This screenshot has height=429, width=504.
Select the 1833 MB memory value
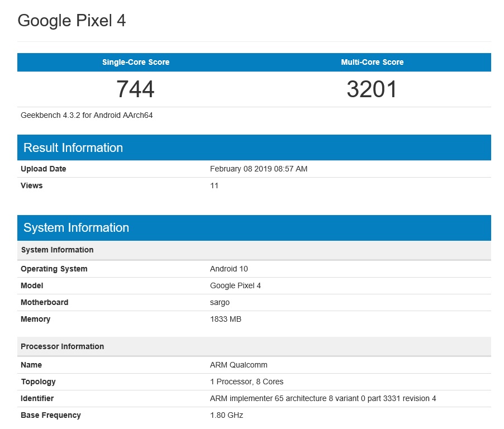tap(226, 319)
